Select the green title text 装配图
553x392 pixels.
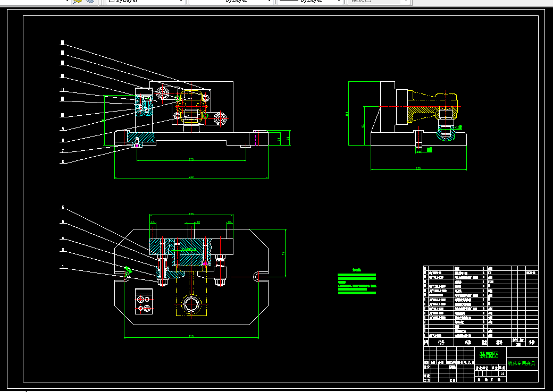(489, 355)
